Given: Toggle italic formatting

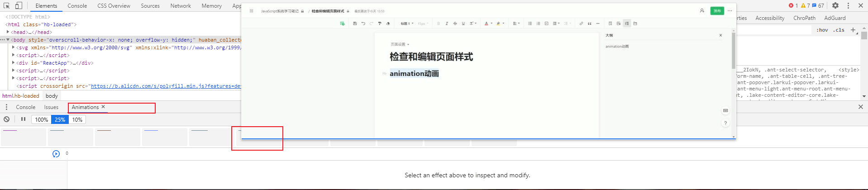Looking at the screenshot, I should click(x=447, y=24).
